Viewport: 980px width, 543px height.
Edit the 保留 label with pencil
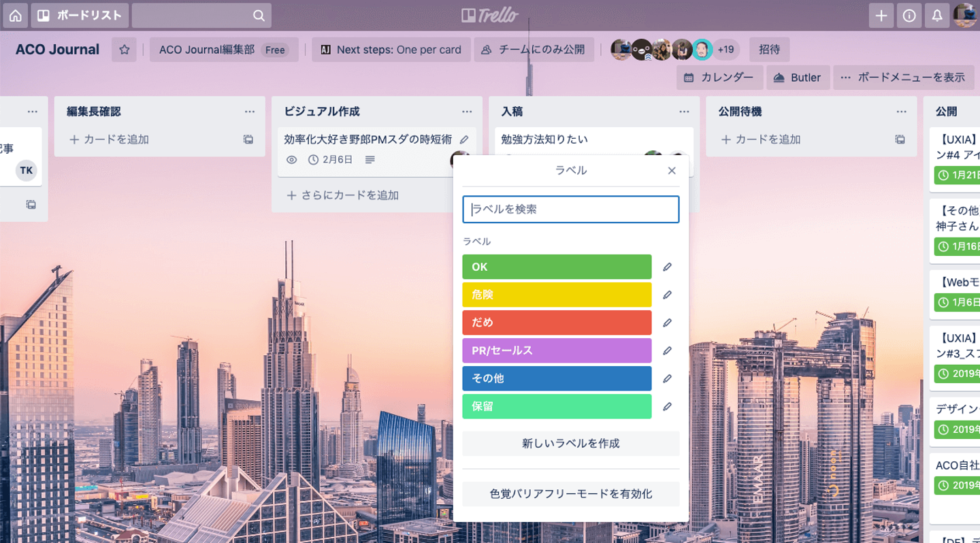(x=667, y=406)
